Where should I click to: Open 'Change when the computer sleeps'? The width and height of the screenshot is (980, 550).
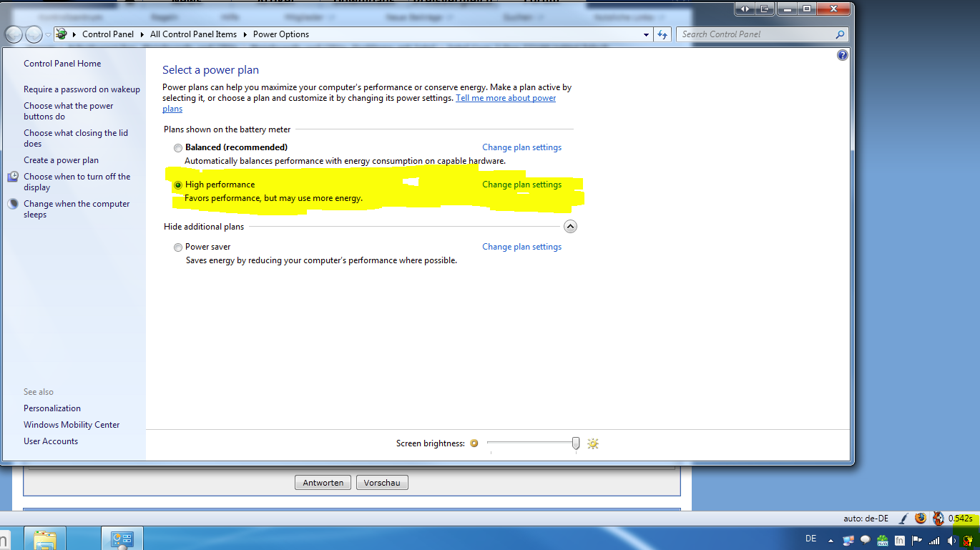coord(77,209)
